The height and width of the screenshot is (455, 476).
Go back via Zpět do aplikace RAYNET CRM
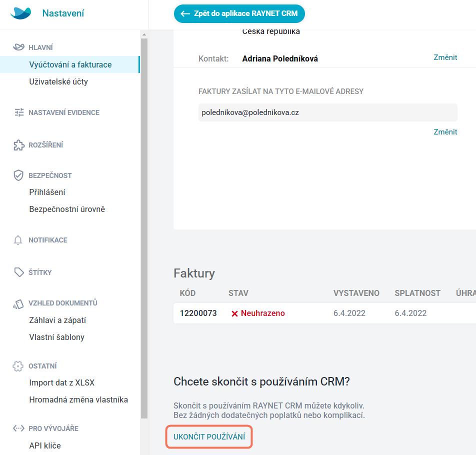pos(239,13)
